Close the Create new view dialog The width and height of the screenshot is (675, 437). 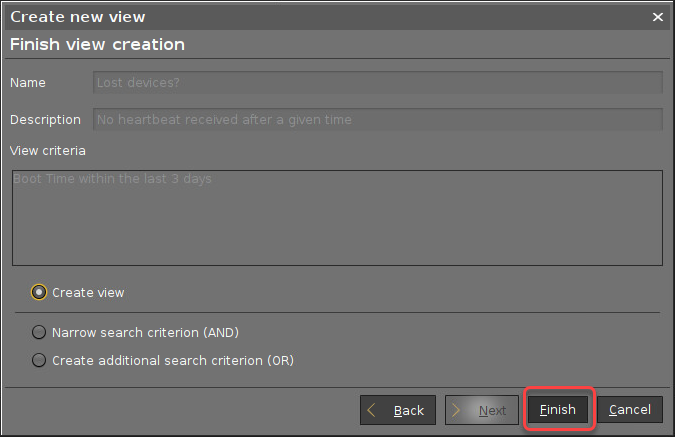click(x=657, y=17)
